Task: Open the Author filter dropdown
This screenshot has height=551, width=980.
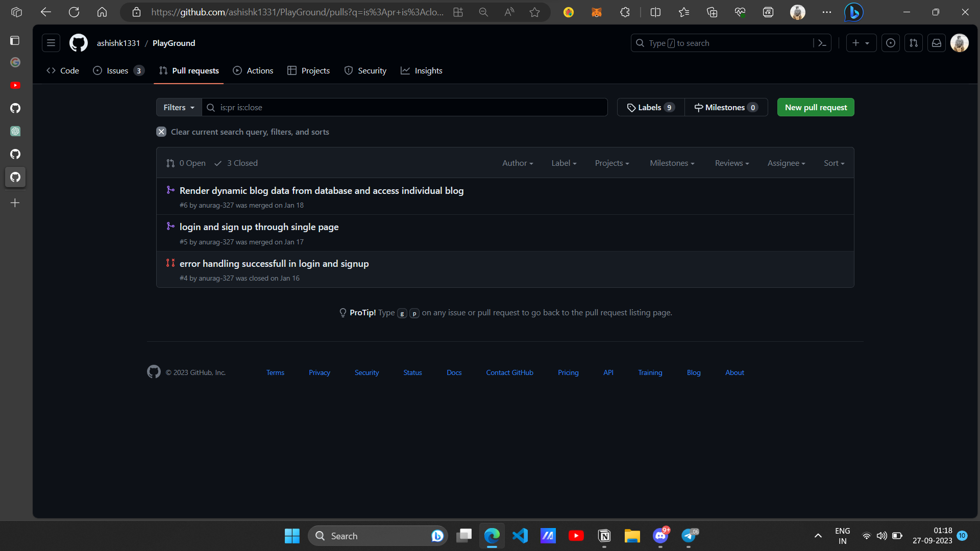Action: (x=517, y=163)
